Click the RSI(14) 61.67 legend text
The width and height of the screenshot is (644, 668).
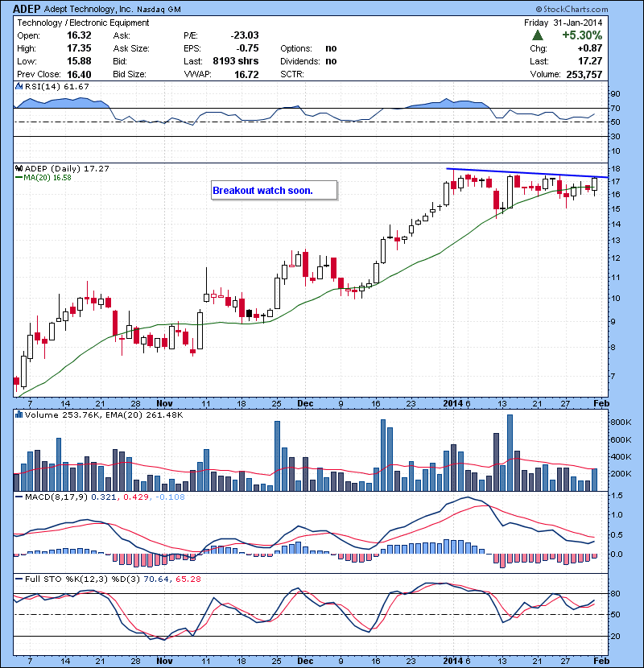pyautogui.click(x=56, y=86)
